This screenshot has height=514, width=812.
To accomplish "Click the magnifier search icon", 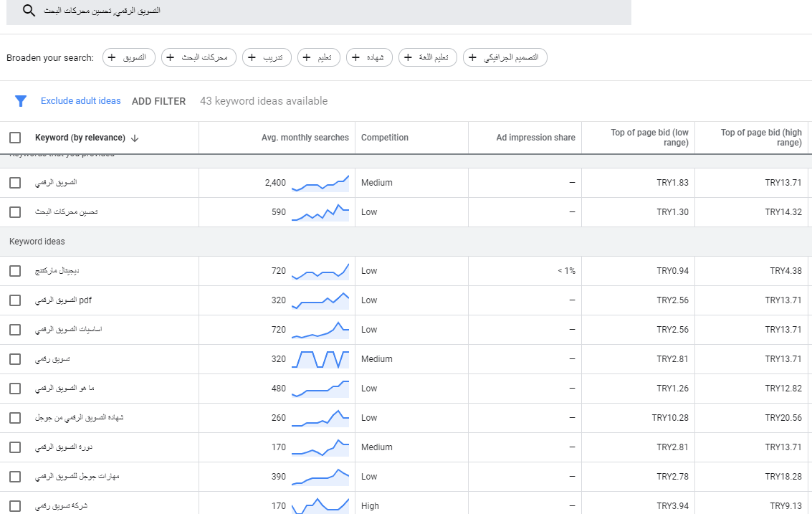I will pyautogui.click(x=29, y=10).
